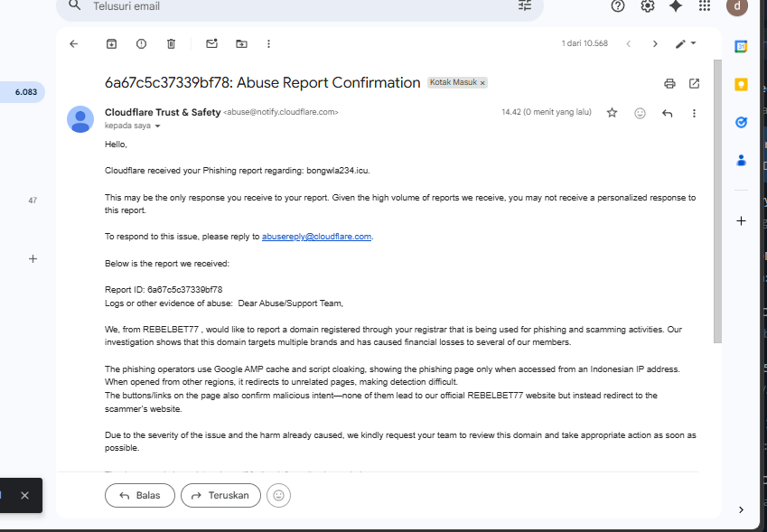Delete this email with the trash icon
Viewport: 767px width, 532px height.
pos(172,44)
